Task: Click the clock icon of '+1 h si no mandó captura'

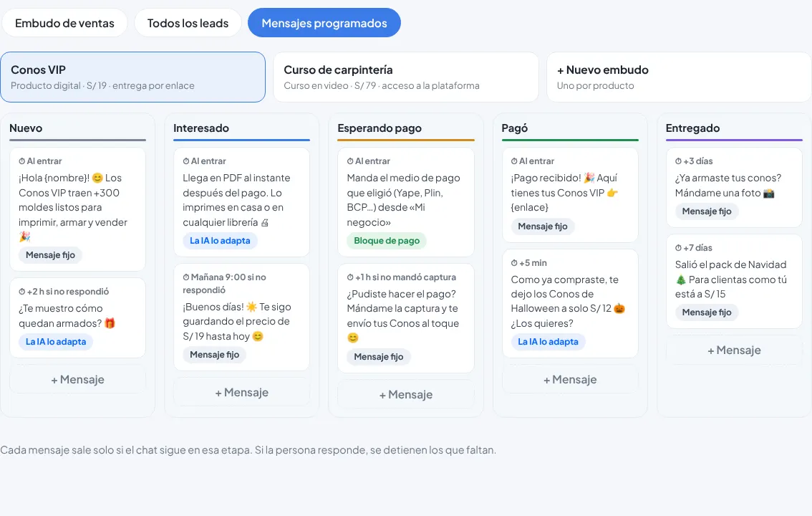Action: 350,277
